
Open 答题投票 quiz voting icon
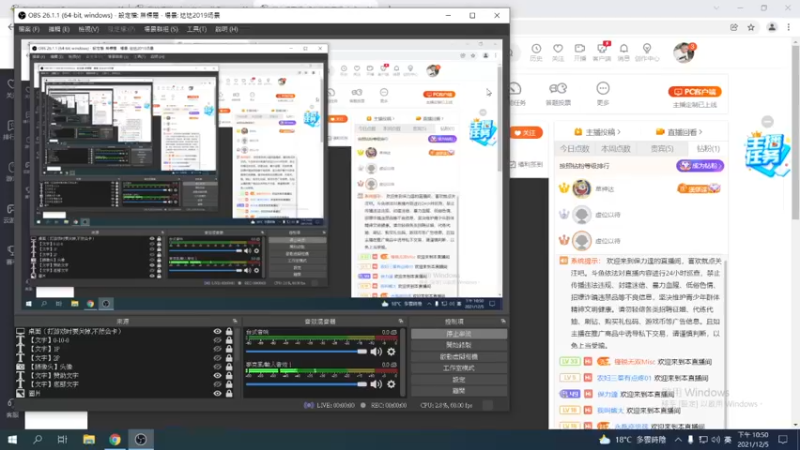pos(558,94)
